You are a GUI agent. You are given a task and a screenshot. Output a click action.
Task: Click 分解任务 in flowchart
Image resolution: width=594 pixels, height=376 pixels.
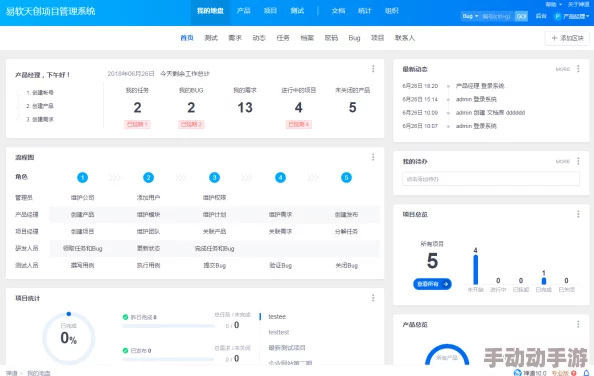pos(346,231)
